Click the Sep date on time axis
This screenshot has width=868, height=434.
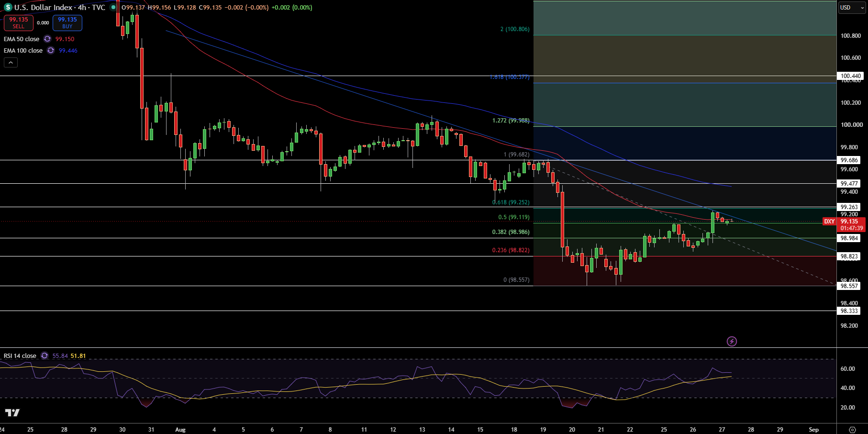814,429
